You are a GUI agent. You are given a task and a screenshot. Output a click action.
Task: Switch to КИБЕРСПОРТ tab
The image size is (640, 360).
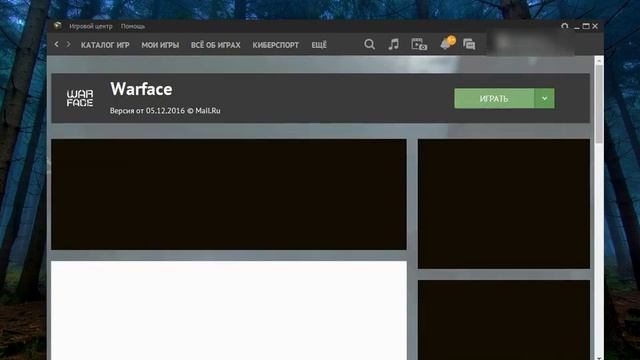click(276, 45)
